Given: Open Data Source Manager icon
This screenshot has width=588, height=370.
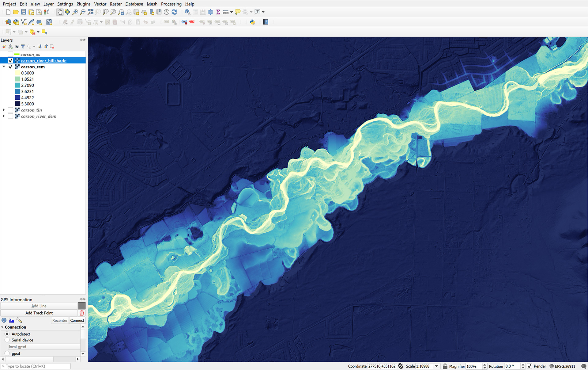Looking at the screenshot, I should (8, 22).
